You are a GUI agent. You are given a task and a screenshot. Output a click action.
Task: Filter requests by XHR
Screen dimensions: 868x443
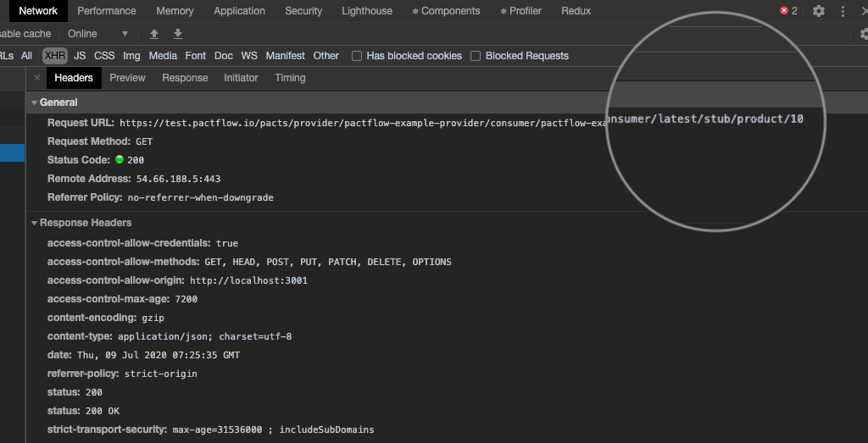point(55,56)
